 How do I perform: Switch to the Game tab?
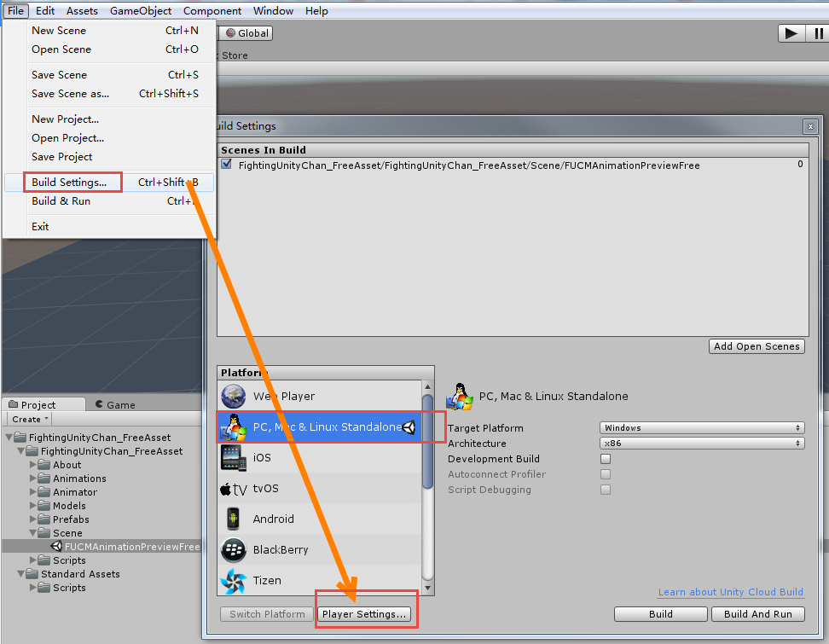[115, 404]
